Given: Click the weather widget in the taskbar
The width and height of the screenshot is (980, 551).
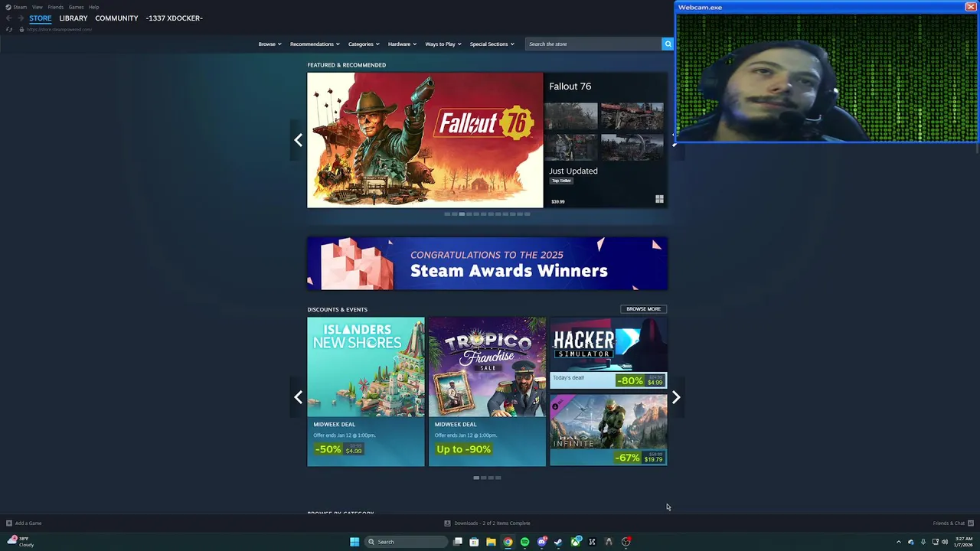Looking at the screenshot, I should (21, 542).
